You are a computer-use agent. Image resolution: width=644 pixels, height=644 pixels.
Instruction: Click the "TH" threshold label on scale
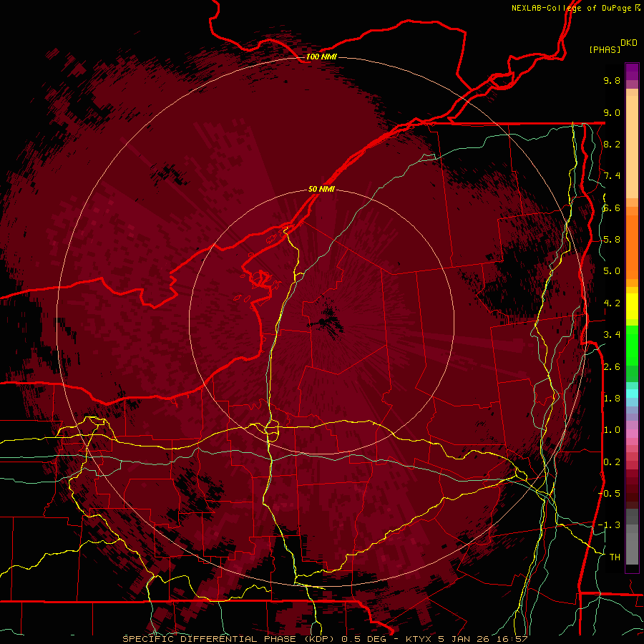pos(615,557)
